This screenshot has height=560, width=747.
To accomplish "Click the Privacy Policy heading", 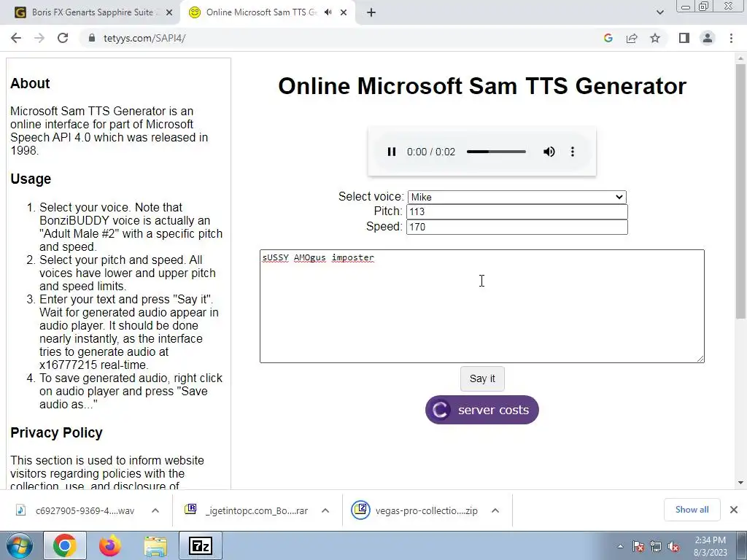I will click(x=56, y=432).
